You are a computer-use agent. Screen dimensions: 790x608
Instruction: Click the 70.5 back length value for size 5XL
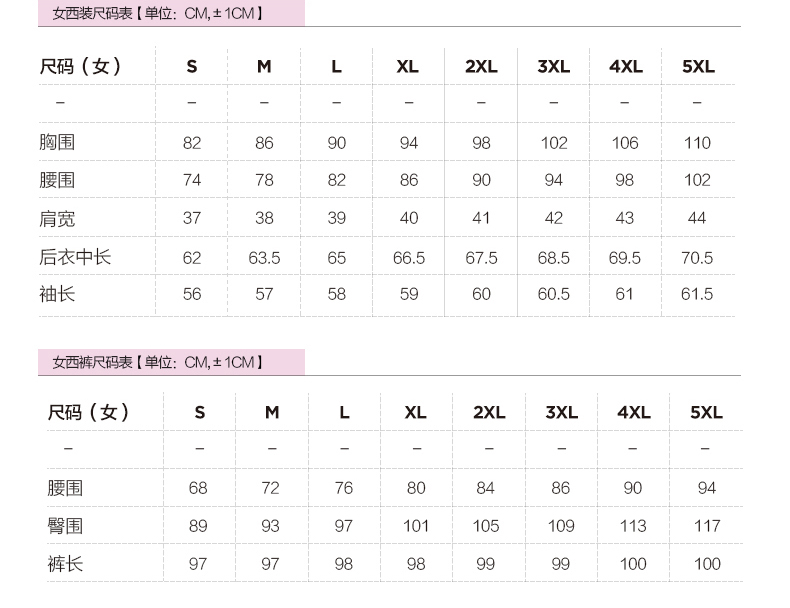click(x=697, y=258)
